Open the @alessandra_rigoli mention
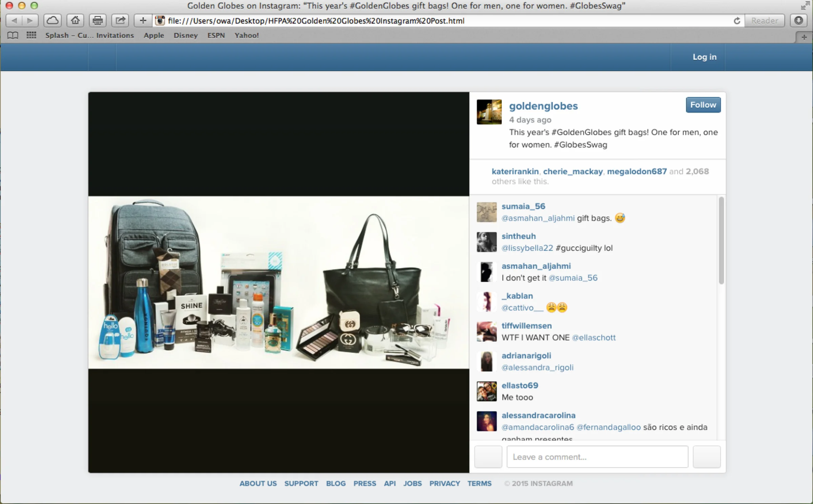This screenshot has height=504, width=813. point(537,367)
